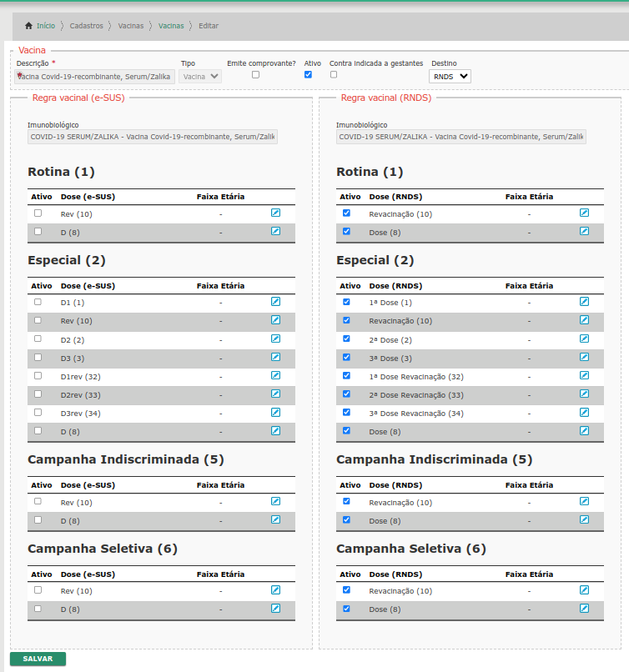The height and width of the screenshot is (672, 629).
Task: Activate D3rev (34) in e-SUS Especial
Action: (x=38, y=412)
